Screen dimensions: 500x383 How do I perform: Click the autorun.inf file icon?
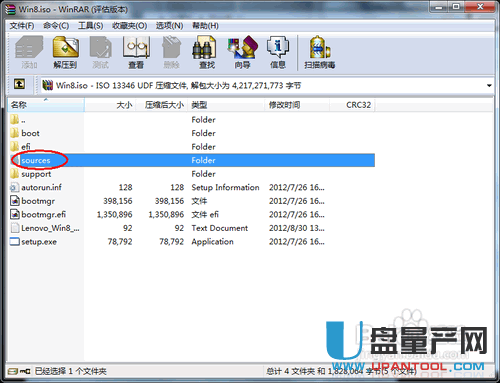[x=15, y=187]
